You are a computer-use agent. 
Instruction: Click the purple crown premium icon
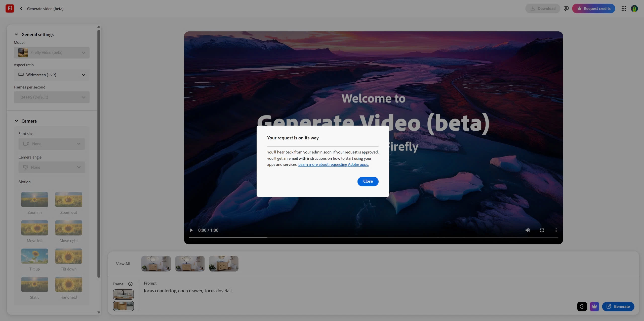point(594,306)
